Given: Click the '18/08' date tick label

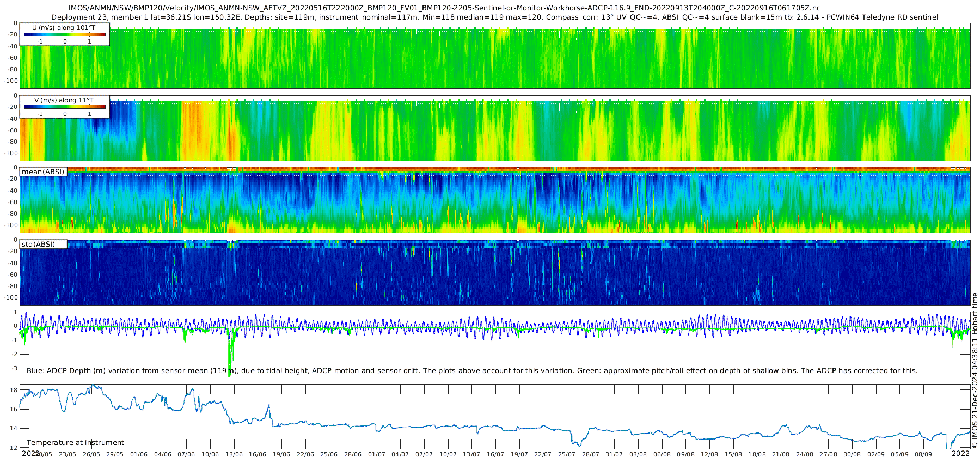Looking at the screenshot, I should [x=757, y=454].
